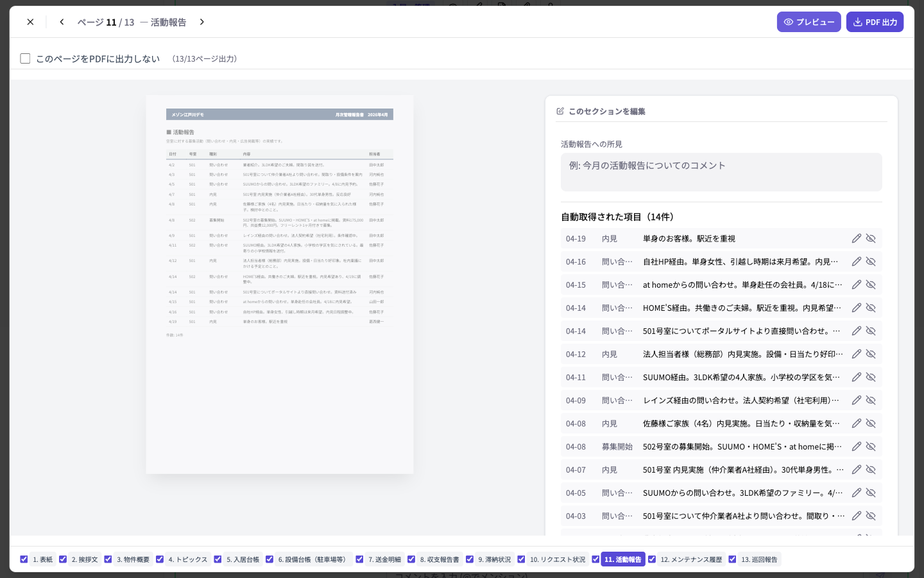Edit the 04-11 SUUMO経由 entry

pos(857,377)
